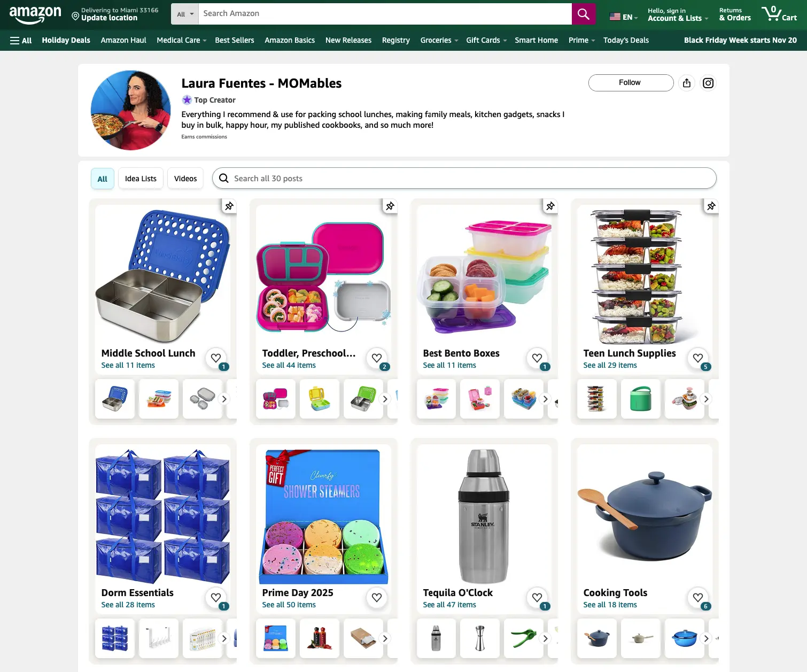Switch to the Idea Lists tab

point(141,179)
